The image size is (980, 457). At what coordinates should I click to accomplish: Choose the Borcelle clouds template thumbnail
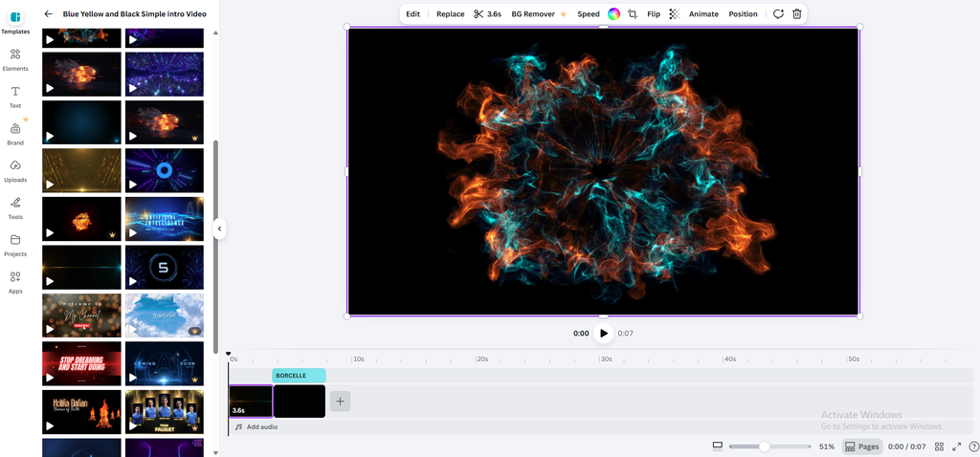pyautogui.click(x=165, y=316)
